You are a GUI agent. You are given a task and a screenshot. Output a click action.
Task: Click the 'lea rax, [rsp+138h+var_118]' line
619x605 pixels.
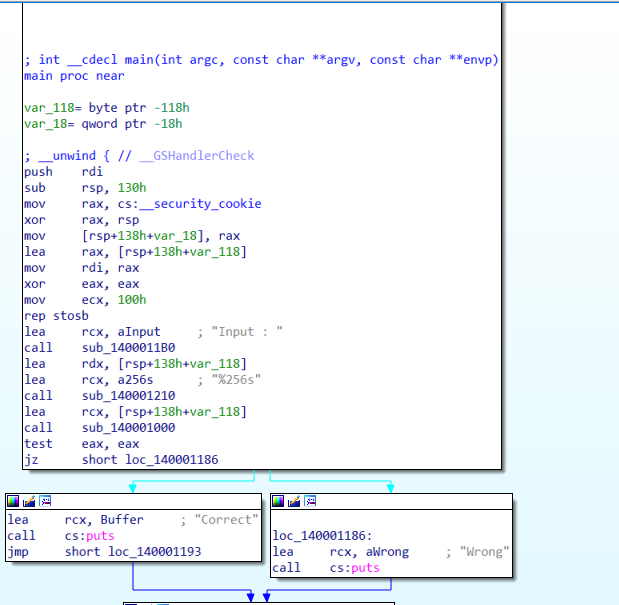(x=135, y=252)
